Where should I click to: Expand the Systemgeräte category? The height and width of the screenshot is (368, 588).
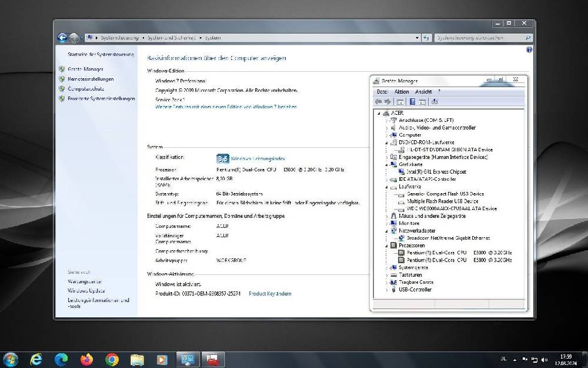pyautogui.click(x=387, y=268)
